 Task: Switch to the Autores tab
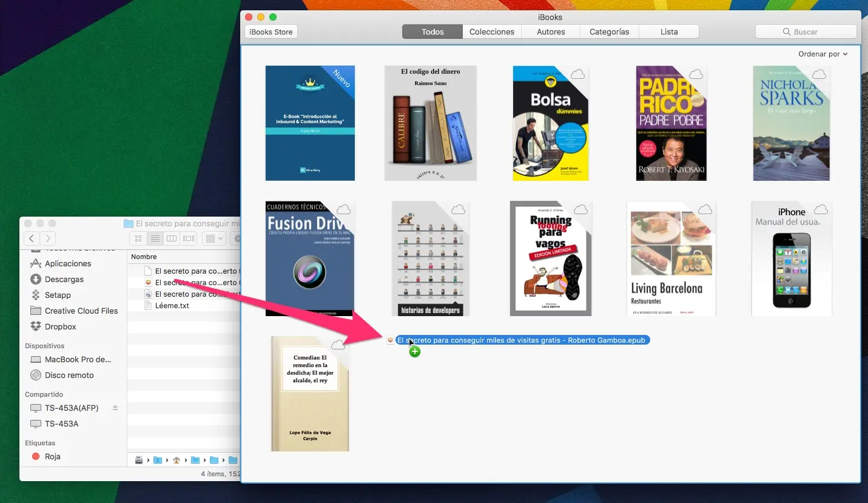pos(551,32)
